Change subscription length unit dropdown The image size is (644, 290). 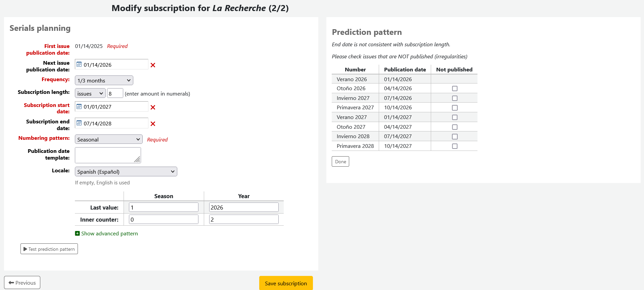coord(90,94)
